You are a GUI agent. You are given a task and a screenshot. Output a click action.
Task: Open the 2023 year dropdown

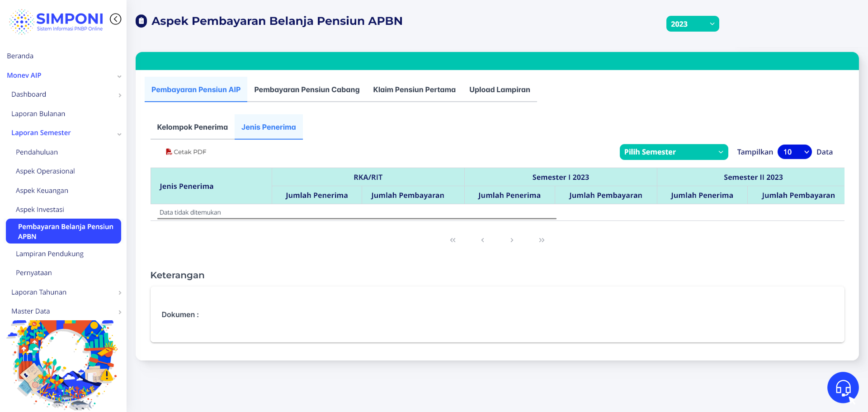(693, 24)
